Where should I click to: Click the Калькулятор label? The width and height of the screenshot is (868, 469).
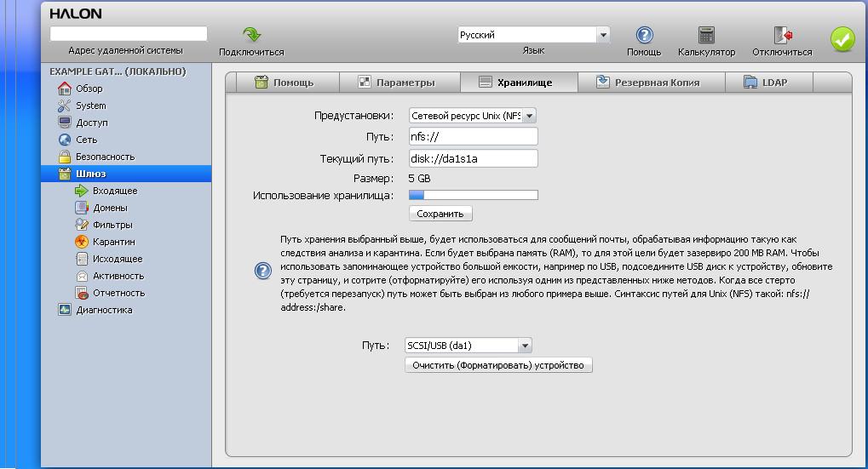coord(706,52)
